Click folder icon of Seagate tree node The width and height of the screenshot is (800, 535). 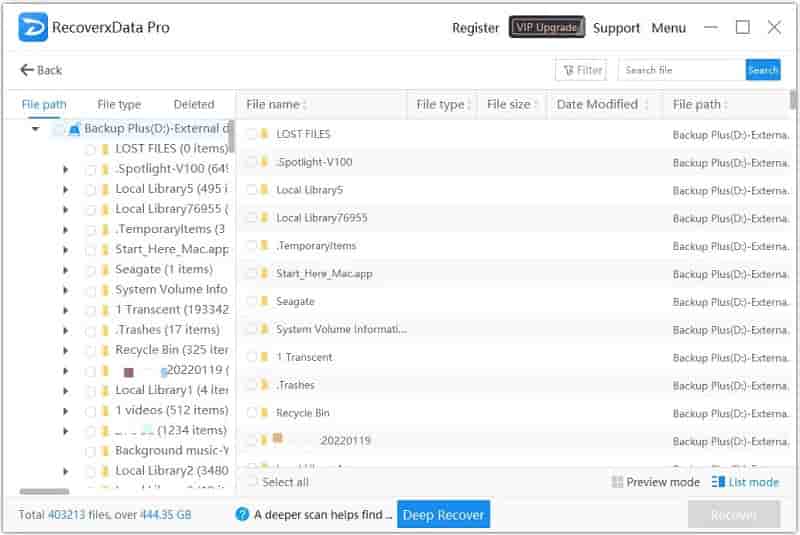tap(105, 270)
